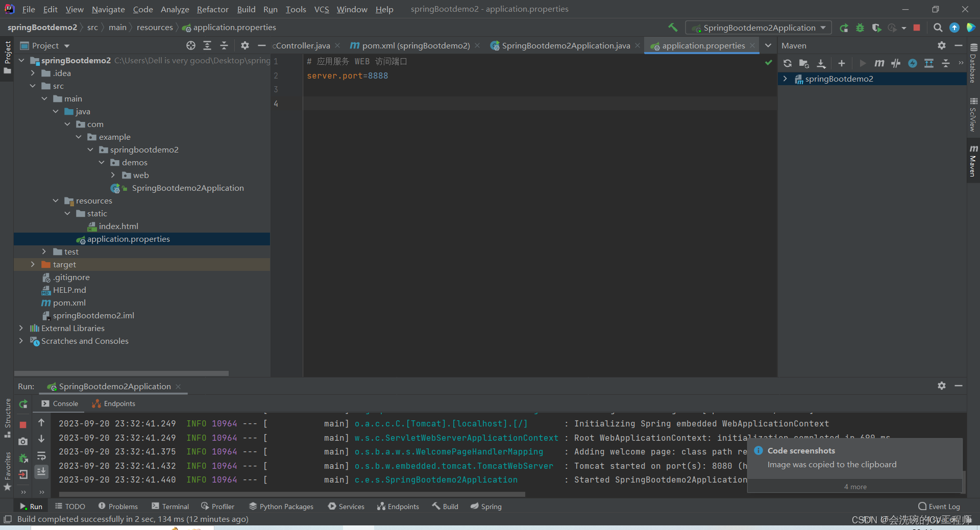Expand the test folder

tap(44, 251)
